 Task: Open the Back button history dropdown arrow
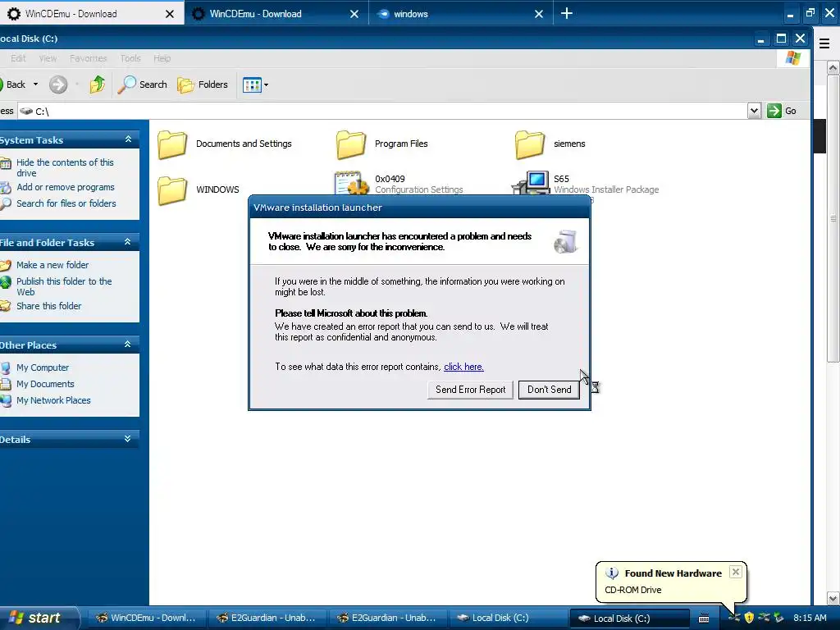(x=36, y=84)
